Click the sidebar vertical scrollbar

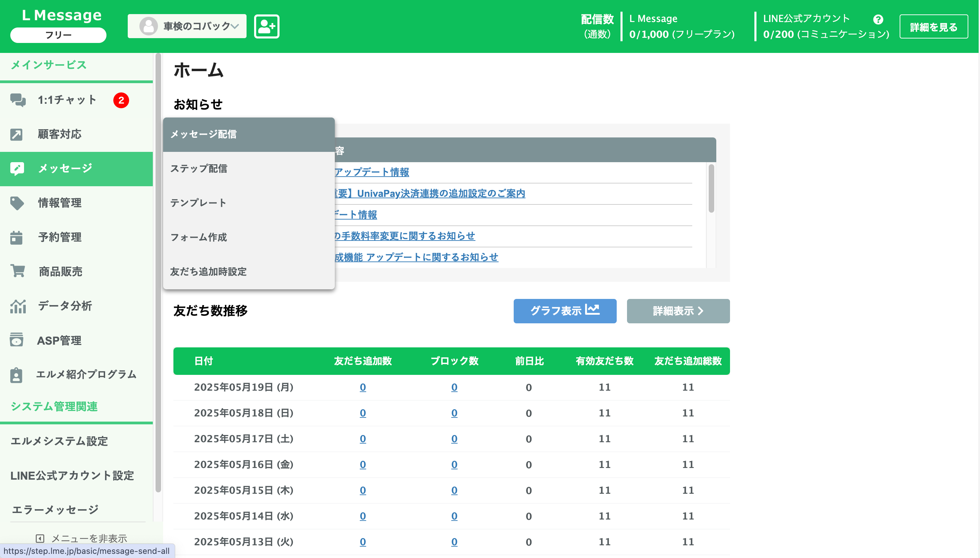(x=158, y=273)
